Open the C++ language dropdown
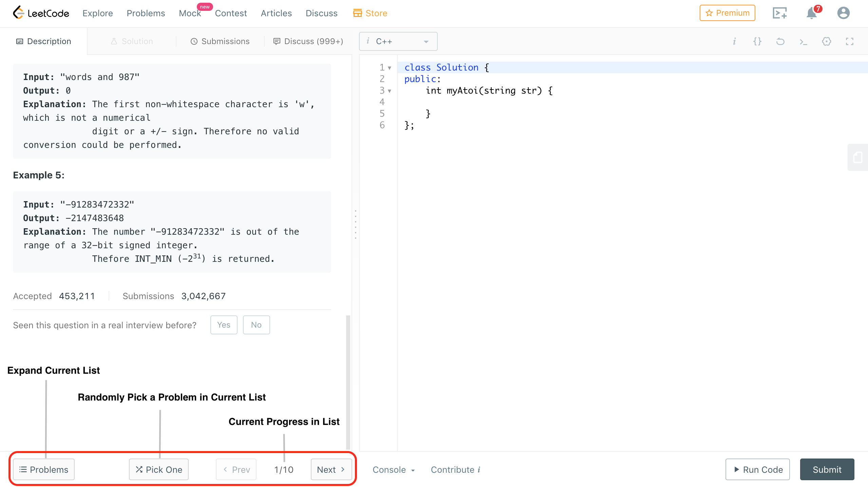 point(398,41)
